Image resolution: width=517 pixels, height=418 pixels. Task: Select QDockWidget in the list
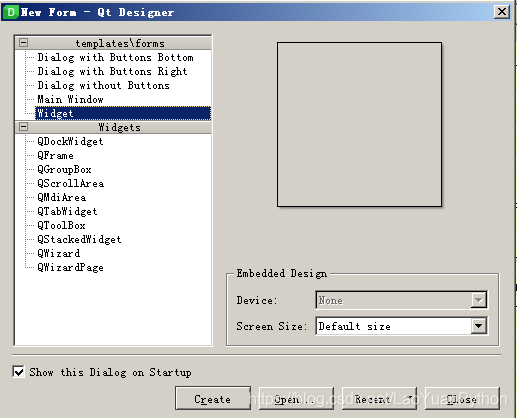tap(70, 141)
